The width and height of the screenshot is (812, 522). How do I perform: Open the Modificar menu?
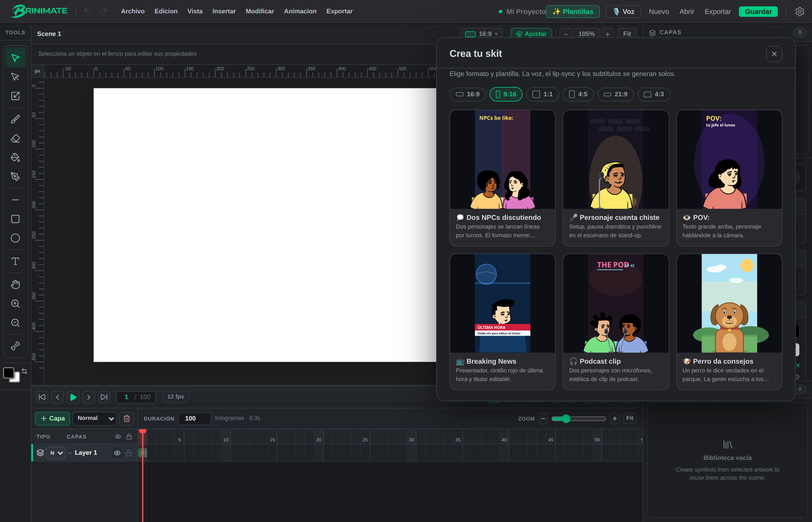coord(260,11)
